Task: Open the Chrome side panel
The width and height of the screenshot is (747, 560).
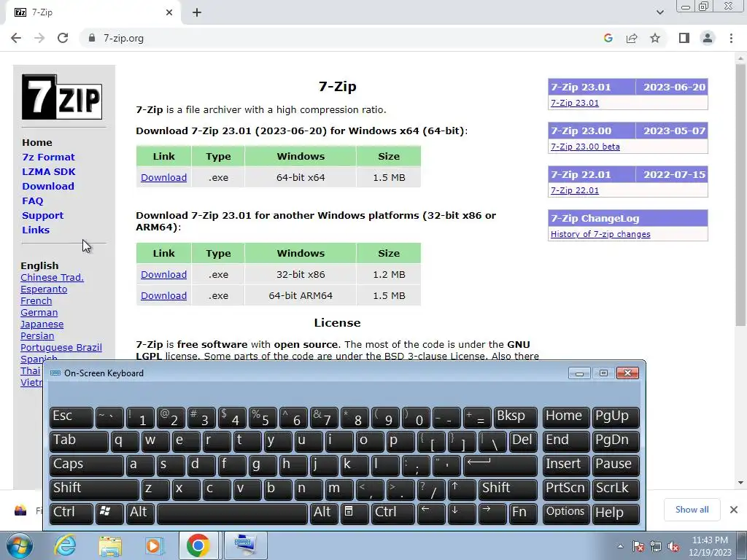Action: [x=684, y=38]
